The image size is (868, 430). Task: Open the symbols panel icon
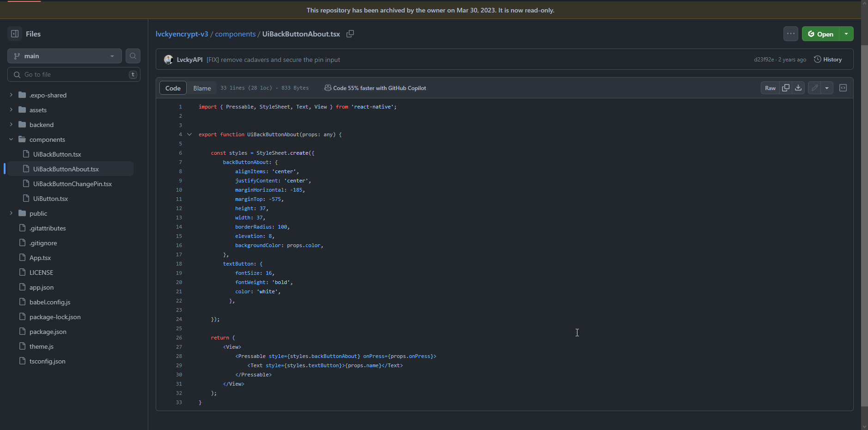pos(843,88)
